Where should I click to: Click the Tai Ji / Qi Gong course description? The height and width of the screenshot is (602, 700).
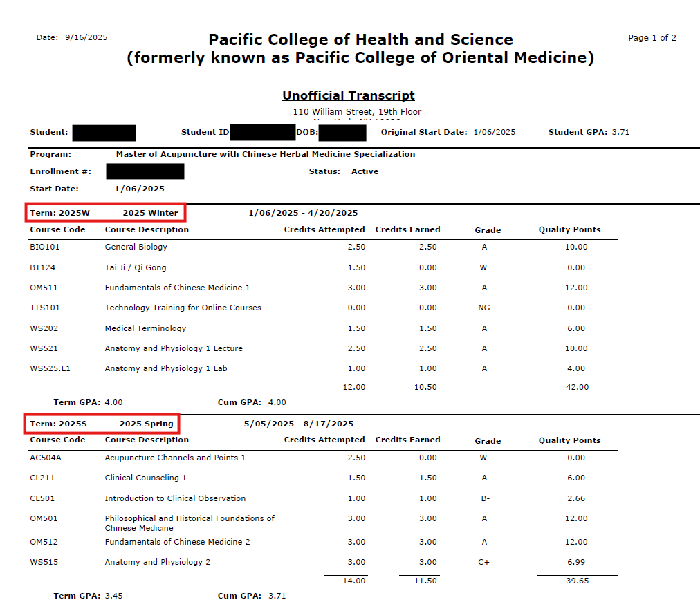(136, 267)
